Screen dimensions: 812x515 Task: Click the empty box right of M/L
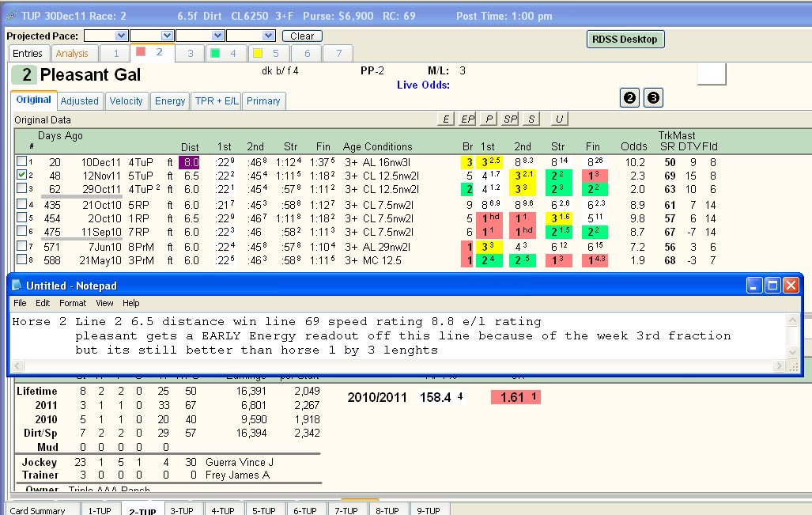[x=712, y=74]
